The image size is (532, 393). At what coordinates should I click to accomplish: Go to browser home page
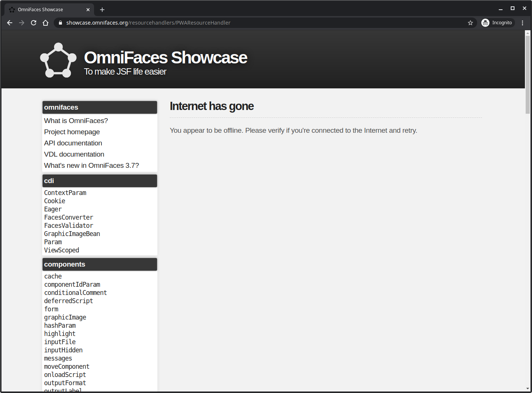coord(46,23)
